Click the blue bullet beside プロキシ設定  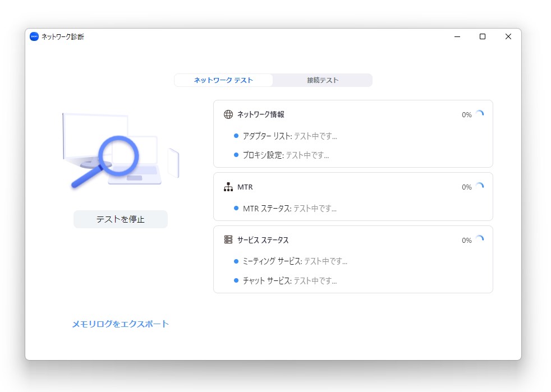[236, 155]
